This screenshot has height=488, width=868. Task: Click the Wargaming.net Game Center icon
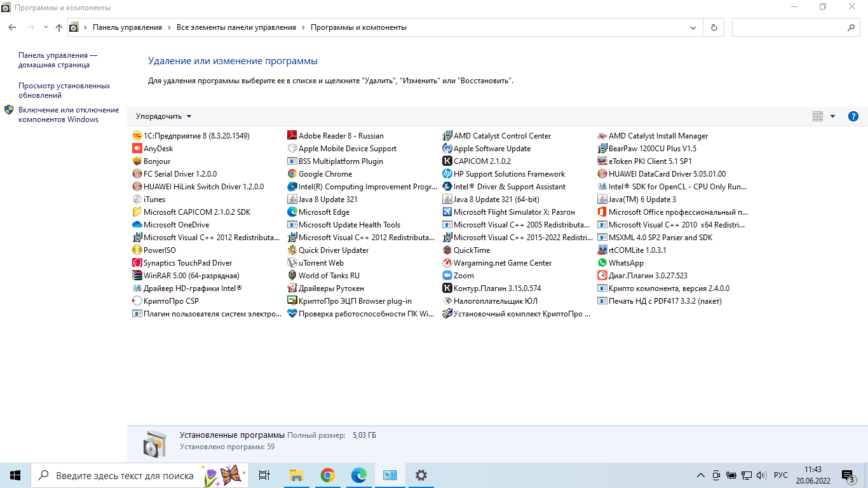pyautogui.click(x=447, y=263)
